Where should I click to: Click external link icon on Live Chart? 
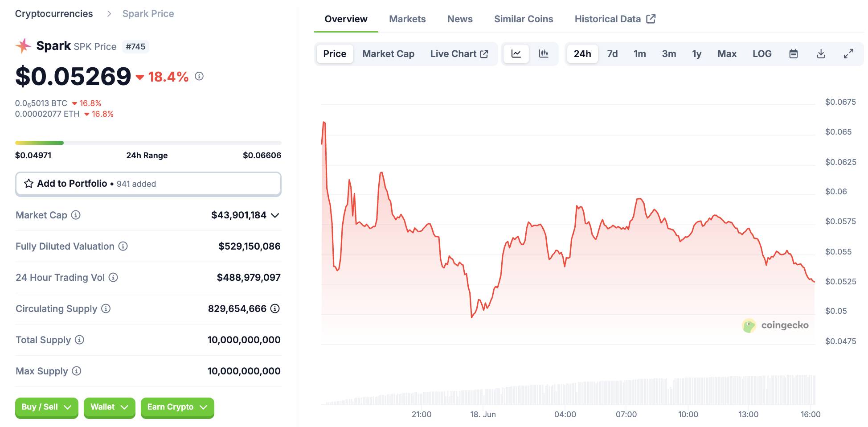pos(484,54)
